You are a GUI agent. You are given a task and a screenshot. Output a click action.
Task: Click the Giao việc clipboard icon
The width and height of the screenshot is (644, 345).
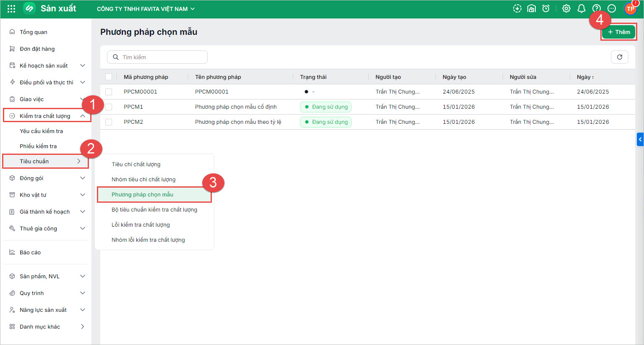coord(12,99)
